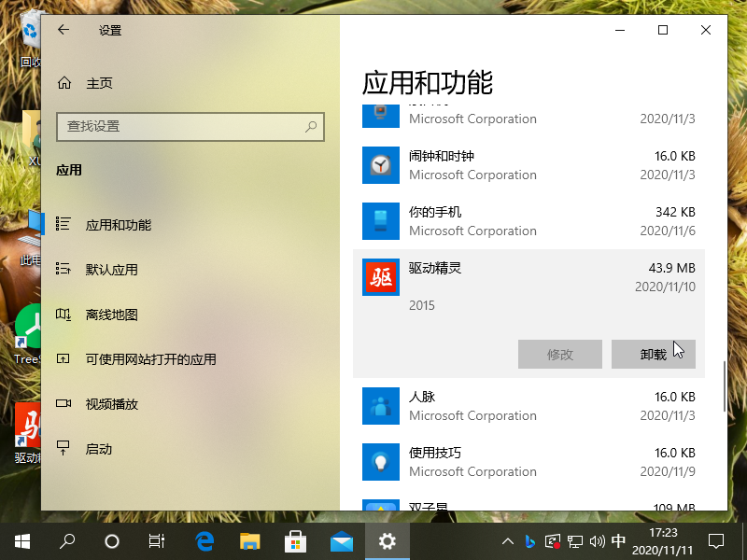The width and height of the screenshot is (747, 560).
Task: Expand hidden icons in the system tray
Action: [507, 541]
